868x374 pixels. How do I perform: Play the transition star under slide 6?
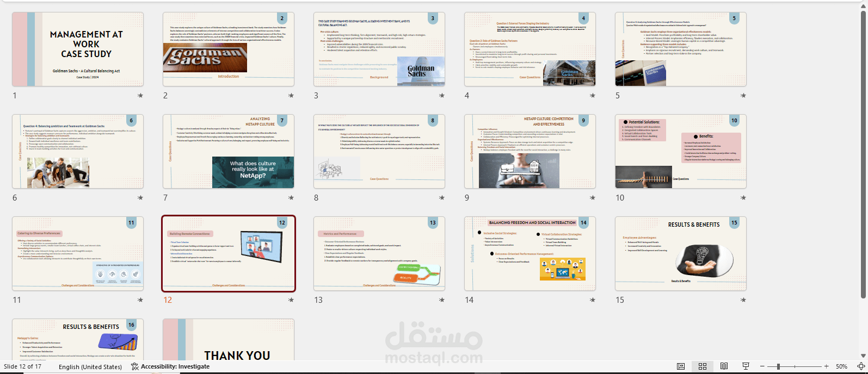coord(140,197)
